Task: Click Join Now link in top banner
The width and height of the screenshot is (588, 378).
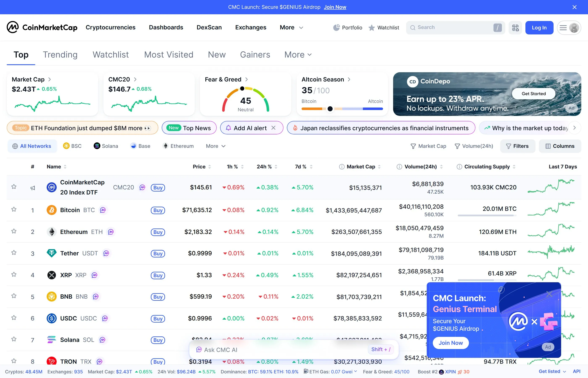Action: point(335,7)
